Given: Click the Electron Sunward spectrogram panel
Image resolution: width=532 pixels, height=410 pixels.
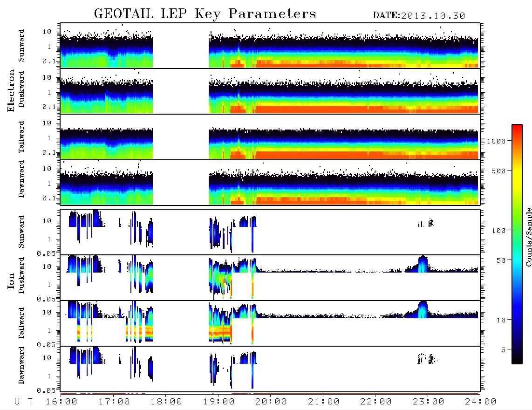Looking at the screenshot, I should click(x=270, y=46).
